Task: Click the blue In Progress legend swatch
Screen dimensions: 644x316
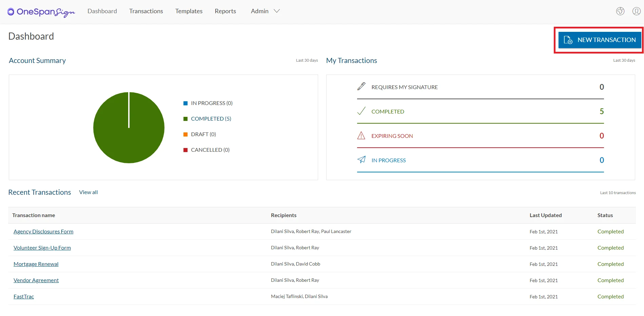Action: (x=186, y=103)
